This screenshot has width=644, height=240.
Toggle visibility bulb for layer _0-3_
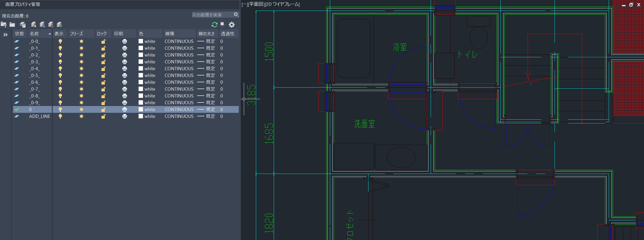click(x=60, y=62)
